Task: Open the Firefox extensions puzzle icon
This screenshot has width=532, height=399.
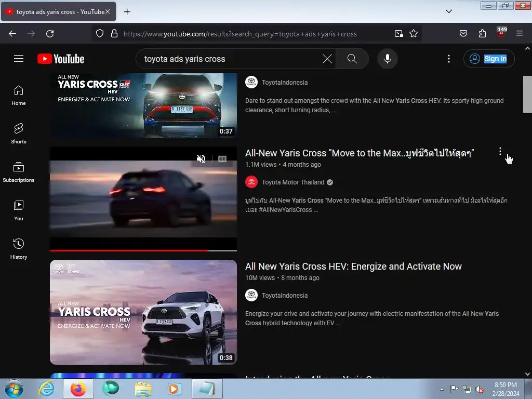Action: click(x=482, y=34)
